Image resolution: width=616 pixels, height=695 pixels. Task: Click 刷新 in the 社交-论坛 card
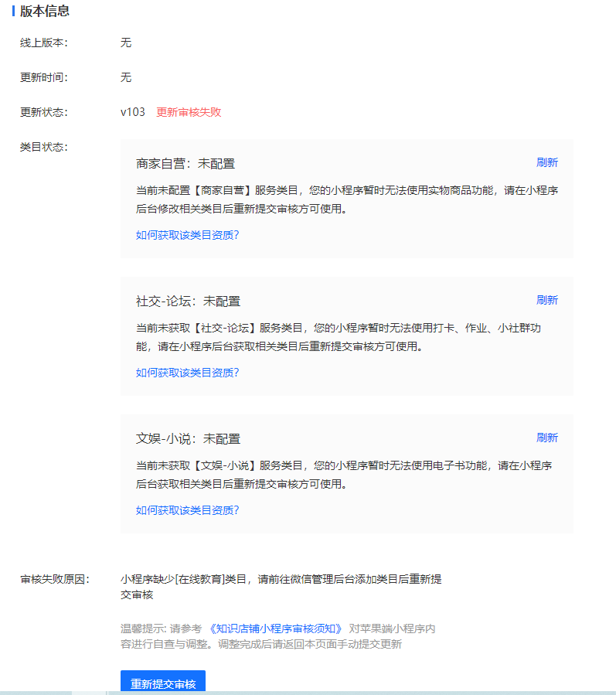(547, 300)
